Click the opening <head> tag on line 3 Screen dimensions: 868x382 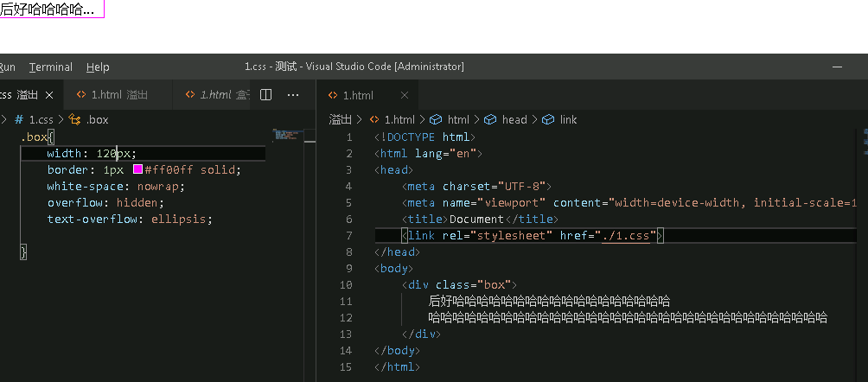pyautogui.click(x=393, y=170)
